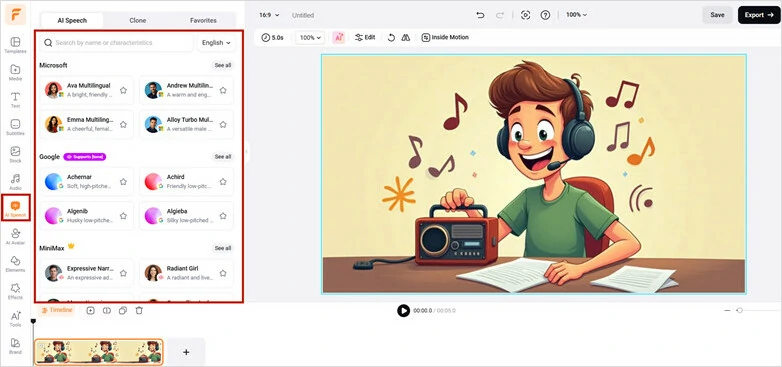Image resolution: width=782 pixels, height=367 pixels.
Task: Click the timeline playhead marker
Action: [x=33, y=322]
